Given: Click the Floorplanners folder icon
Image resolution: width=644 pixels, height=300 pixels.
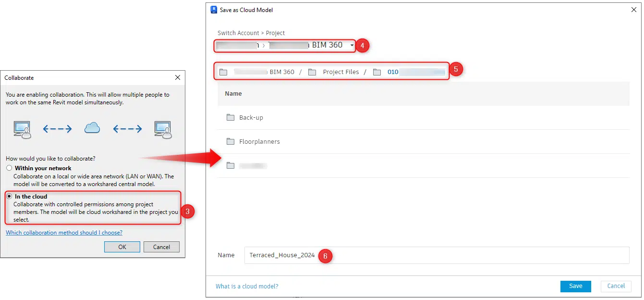Looking at the screenshot, I should (231, 141).
